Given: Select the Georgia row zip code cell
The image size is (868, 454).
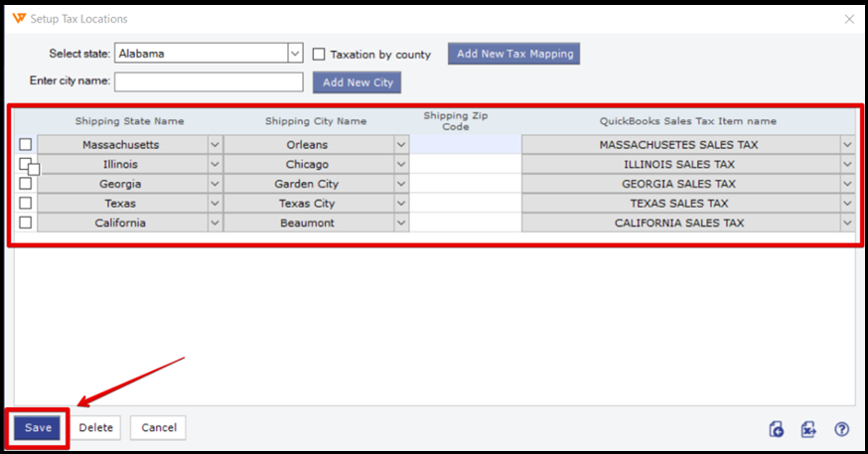Looking at the screenshot, I should coord(466,184).
